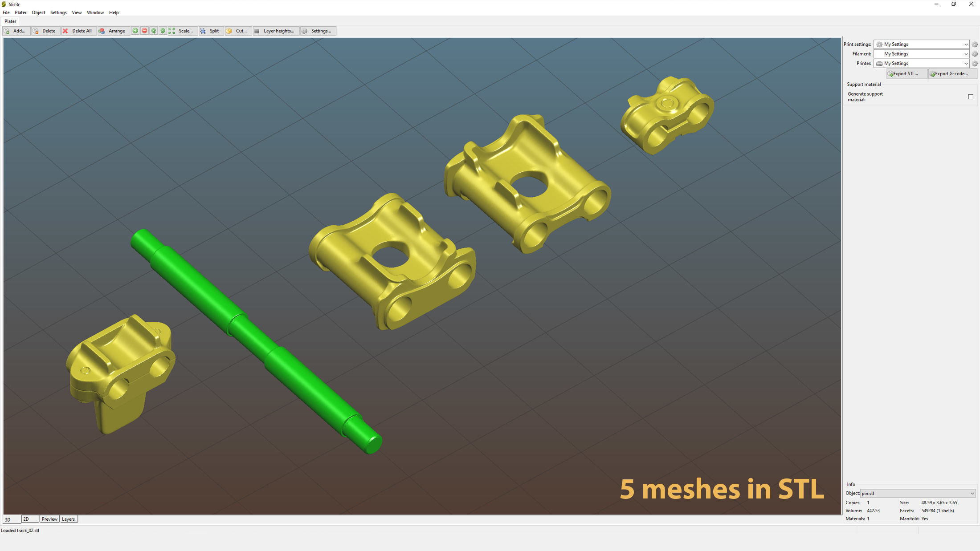Select the green pin model
Image resolution: width=980 pixels, height=551 pixels.
pyautogui.click(x=256, y=341)
